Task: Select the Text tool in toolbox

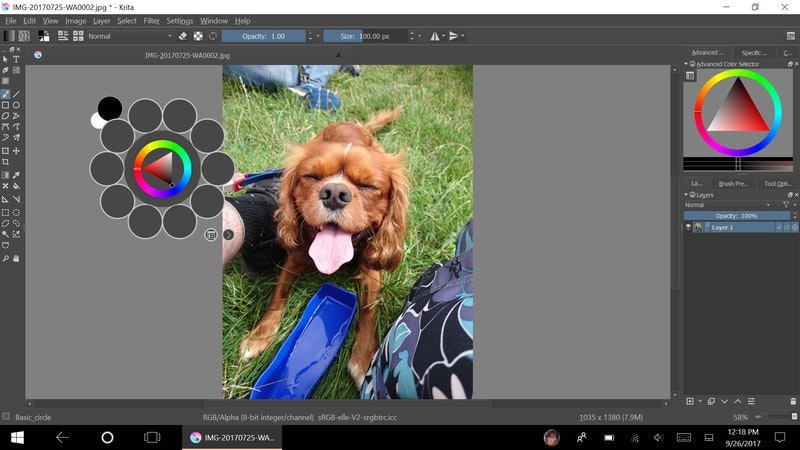Action: click(17, 59)
